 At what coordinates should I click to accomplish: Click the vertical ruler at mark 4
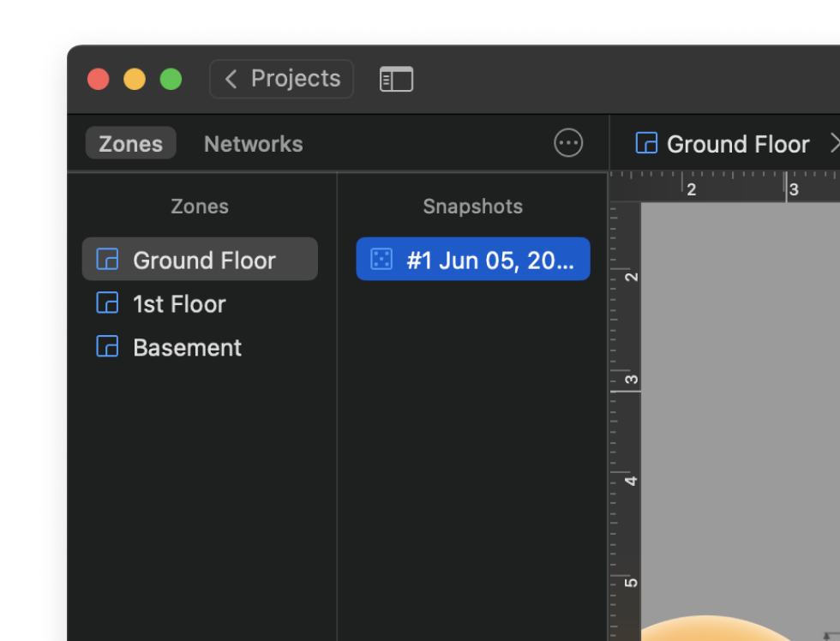[x=631, y=481]
